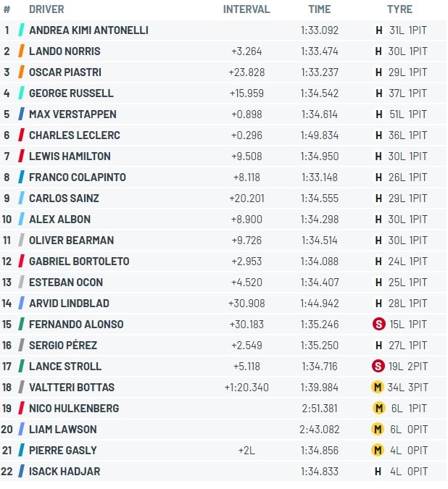Click the medium tyre icon for Nico Hulkenberg
The image size is (448, 489).
pyautogui.click(x=378, y=409)
